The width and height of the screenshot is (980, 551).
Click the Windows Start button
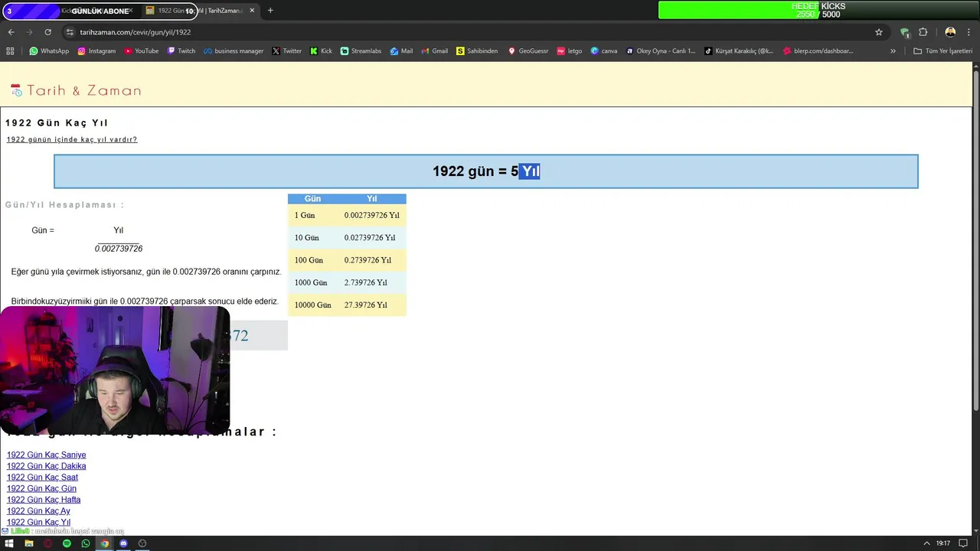[x=10, y=543]
